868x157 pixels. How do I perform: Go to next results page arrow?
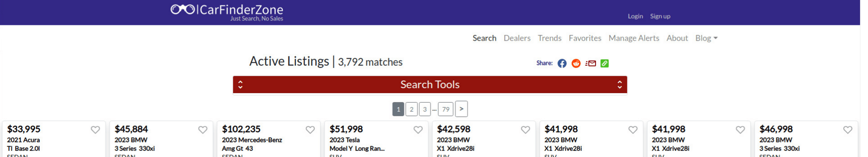click(461, 109)
